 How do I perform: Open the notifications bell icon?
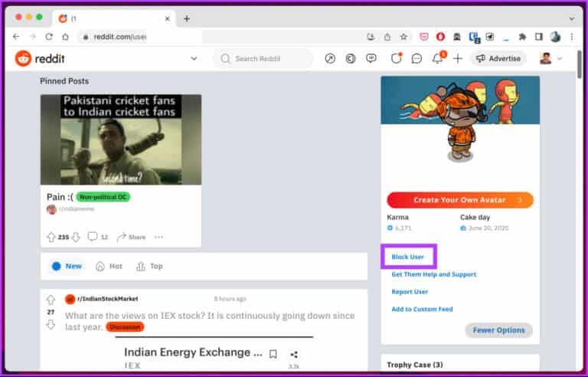tap(438, 58)
